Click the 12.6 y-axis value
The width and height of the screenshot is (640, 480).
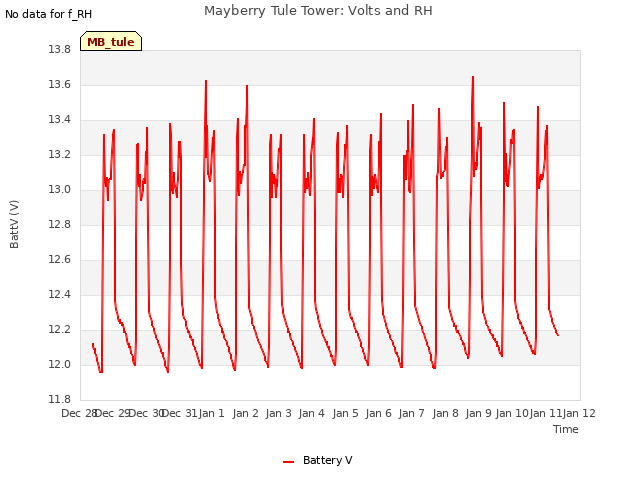60,260
